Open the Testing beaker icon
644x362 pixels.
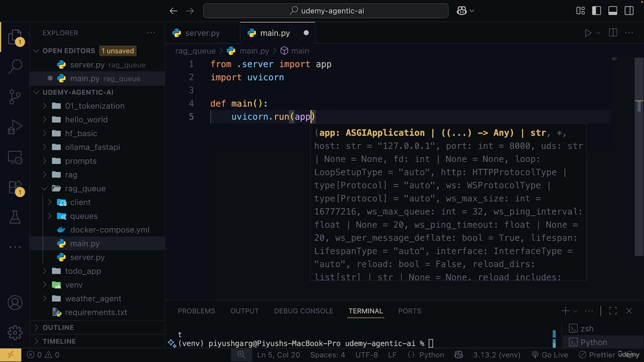[x=15, y=217]
